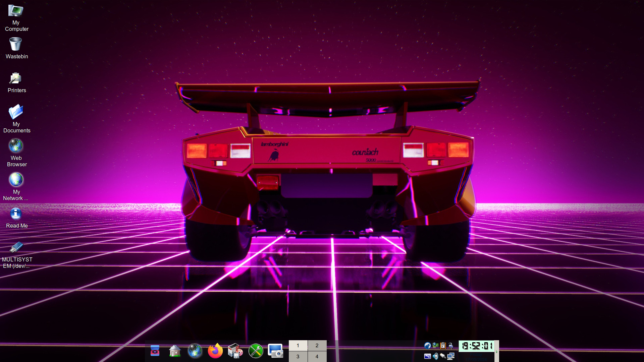
Task: Switch to virtual desktop 1
Action: point(298,346)
